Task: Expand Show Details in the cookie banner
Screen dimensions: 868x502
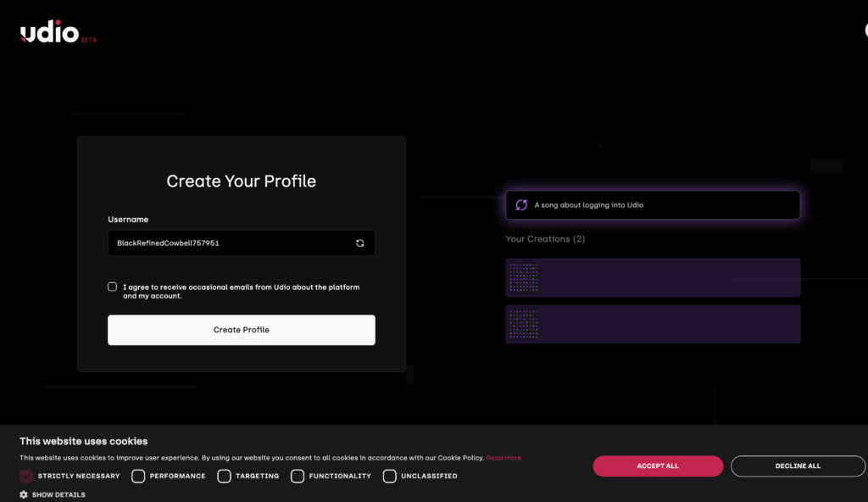Action: coord(58,495)
